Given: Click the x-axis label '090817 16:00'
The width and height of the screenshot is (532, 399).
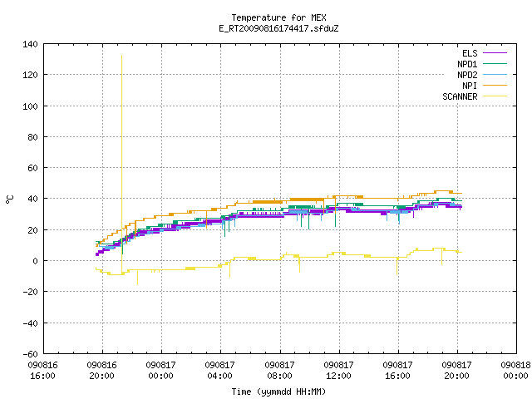Looking at the screenshot, I should coord(397,371).
